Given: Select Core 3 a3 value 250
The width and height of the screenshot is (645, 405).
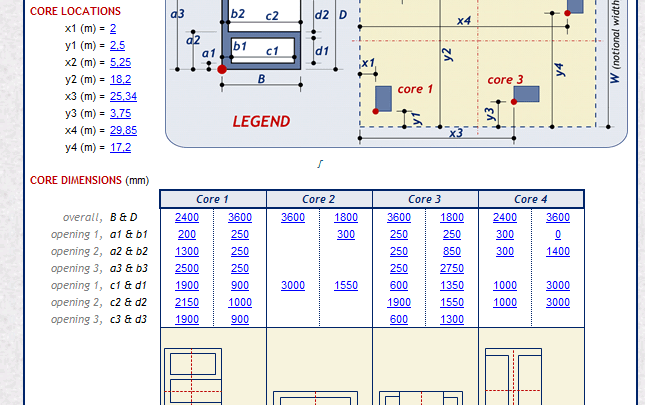Looking at the screenshot, I should (x=399, y=268).
